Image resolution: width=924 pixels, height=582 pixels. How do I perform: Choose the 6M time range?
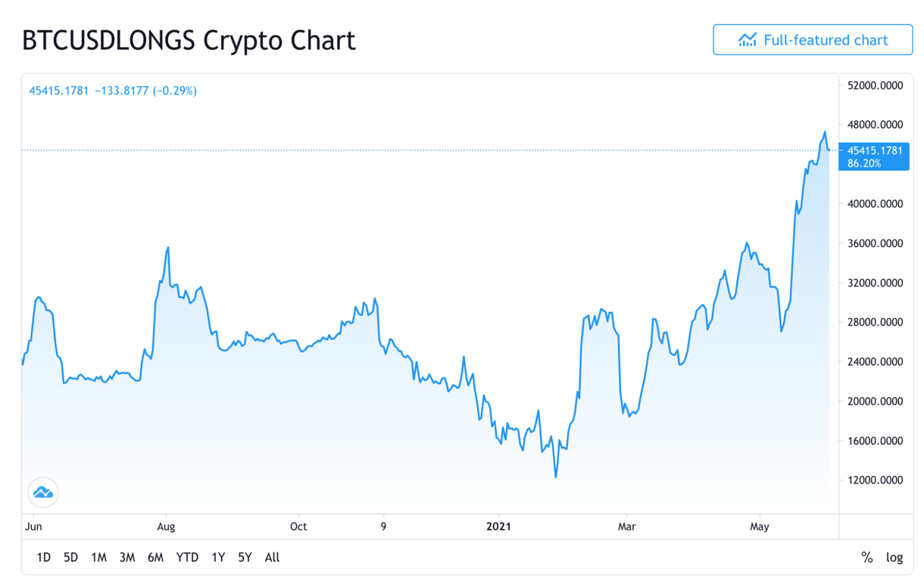(155, 558)
